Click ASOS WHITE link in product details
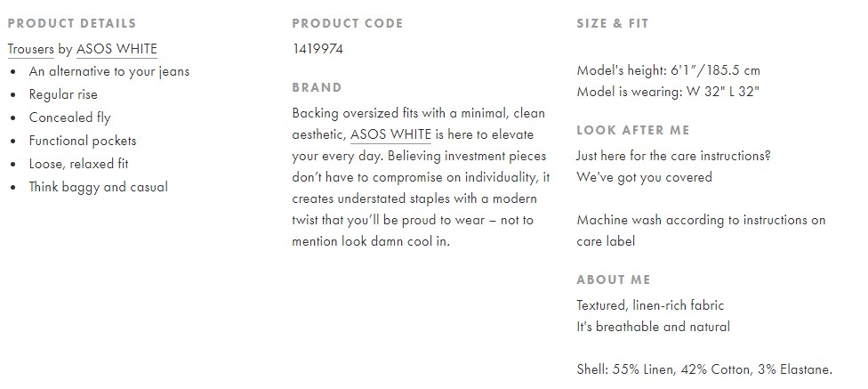The width and height of the screenshot is (868, 389). click(117, 49)
